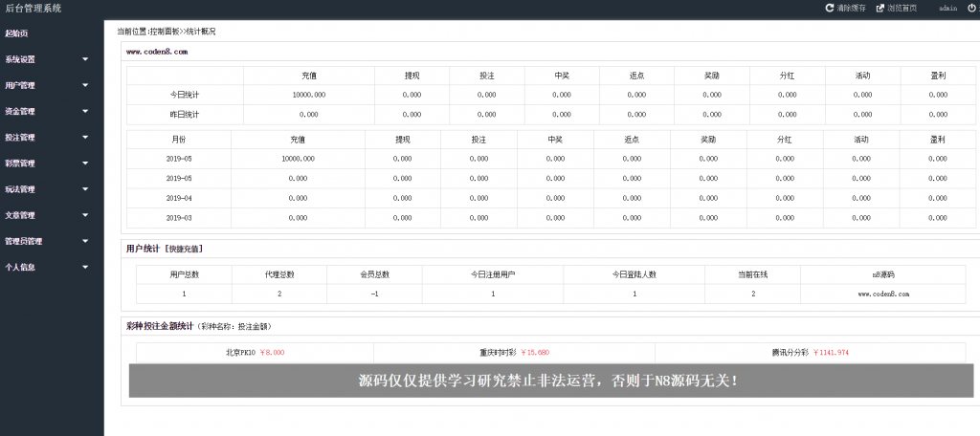
Task: Expand 资金管理 dropdown arrow
Action: tap(85, 111)
